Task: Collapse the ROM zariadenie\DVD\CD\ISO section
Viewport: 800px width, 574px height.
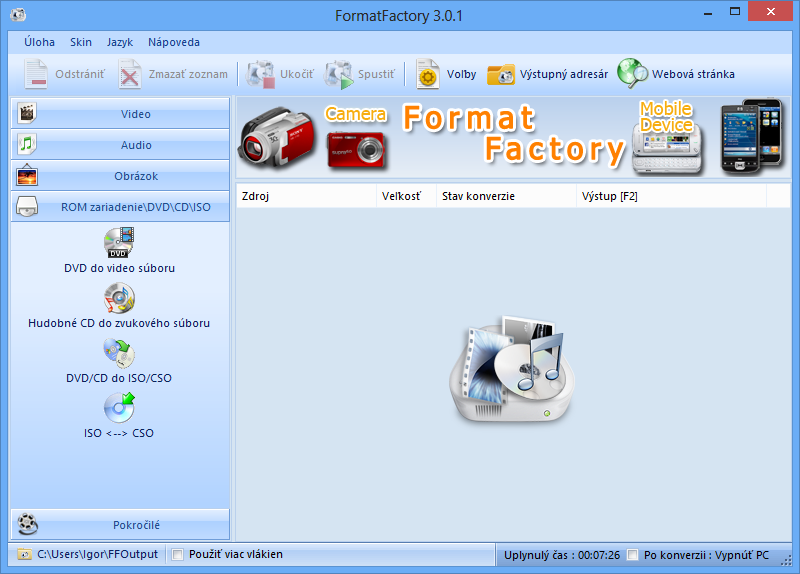Action: [x=120, y=207]
